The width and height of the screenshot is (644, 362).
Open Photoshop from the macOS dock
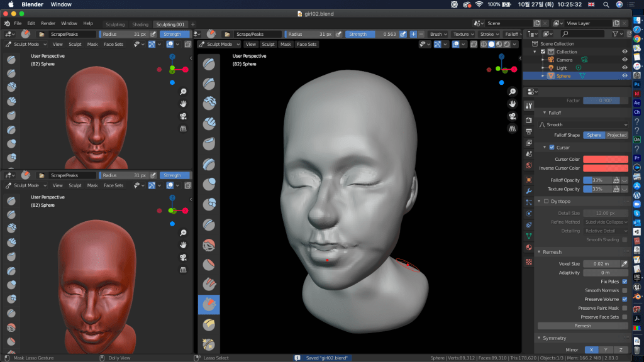(637, 85)
